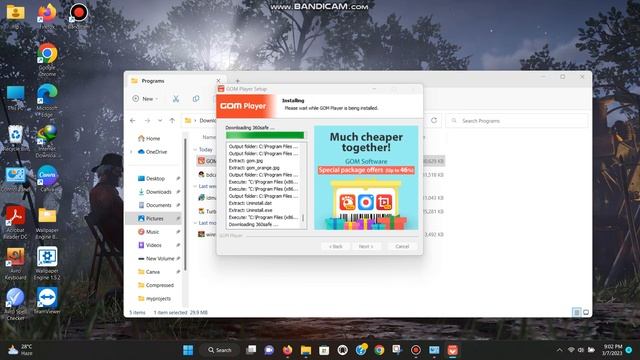This screenshot has height=360, width=640.
Task: Click the green installation progress bar
Action: pos(265,135)
